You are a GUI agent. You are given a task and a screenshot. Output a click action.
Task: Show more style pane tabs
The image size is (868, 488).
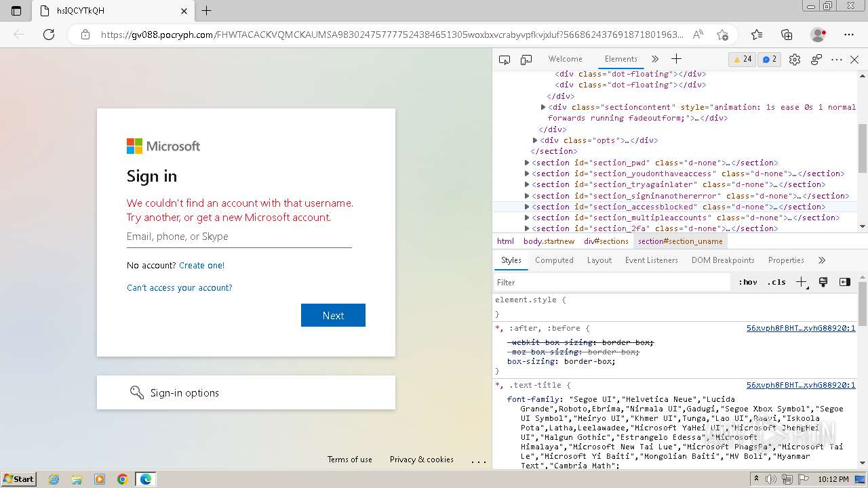822,260
